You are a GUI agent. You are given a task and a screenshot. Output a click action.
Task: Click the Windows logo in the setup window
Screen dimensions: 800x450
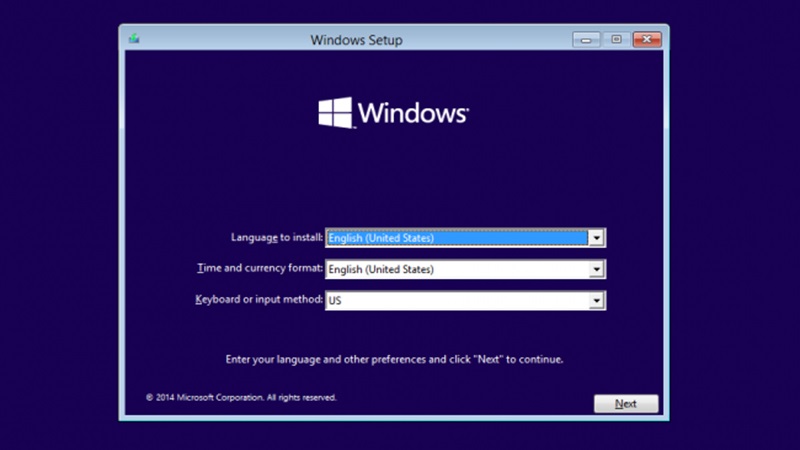393,112
